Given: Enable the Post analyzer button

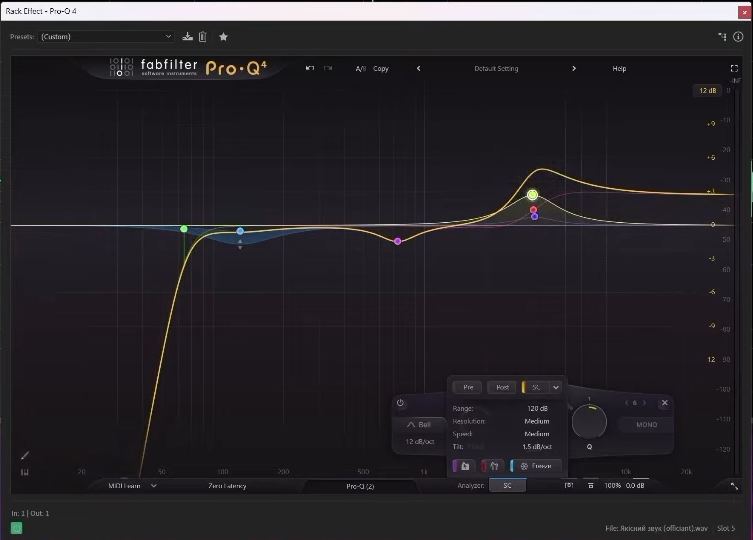Looking at the screenshot, I should (502, 387).
